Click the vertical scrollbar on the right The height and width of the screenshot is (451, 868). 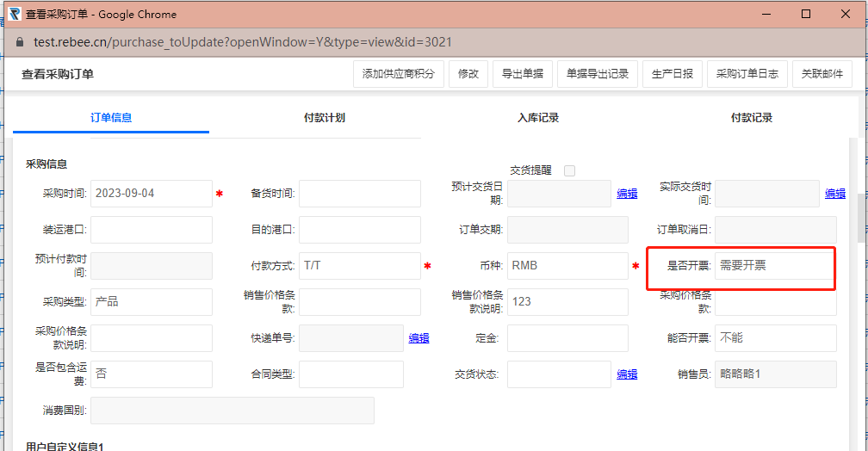point(863,219)
